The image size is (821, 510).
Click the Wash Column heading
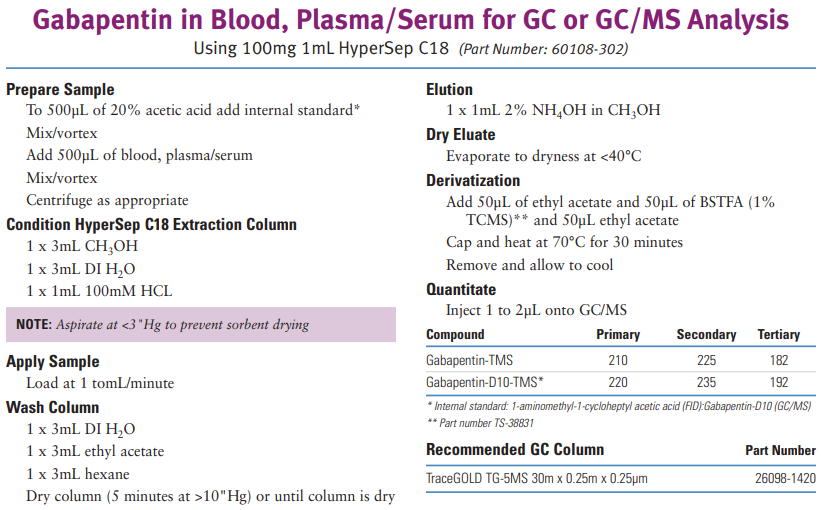click(x=53, y=407)
